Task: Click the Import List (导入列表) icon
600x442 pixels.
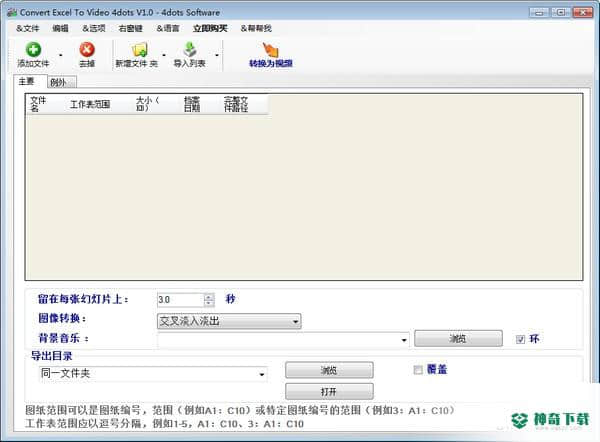Action: 190,50
